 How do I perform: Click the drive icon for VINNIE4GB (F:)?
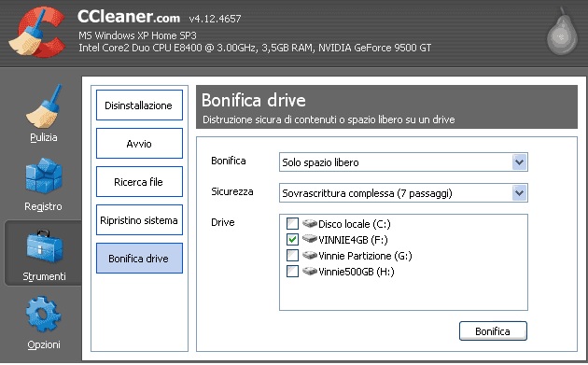[x=310, y=239]
